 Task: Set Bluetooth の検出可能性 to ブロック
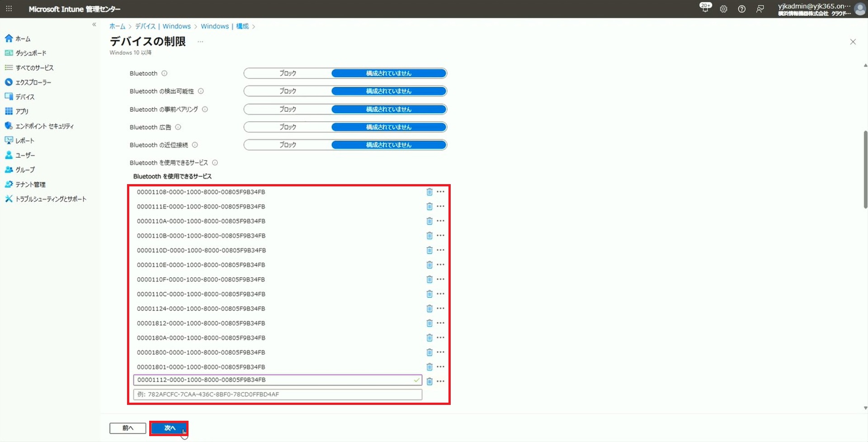288,91
